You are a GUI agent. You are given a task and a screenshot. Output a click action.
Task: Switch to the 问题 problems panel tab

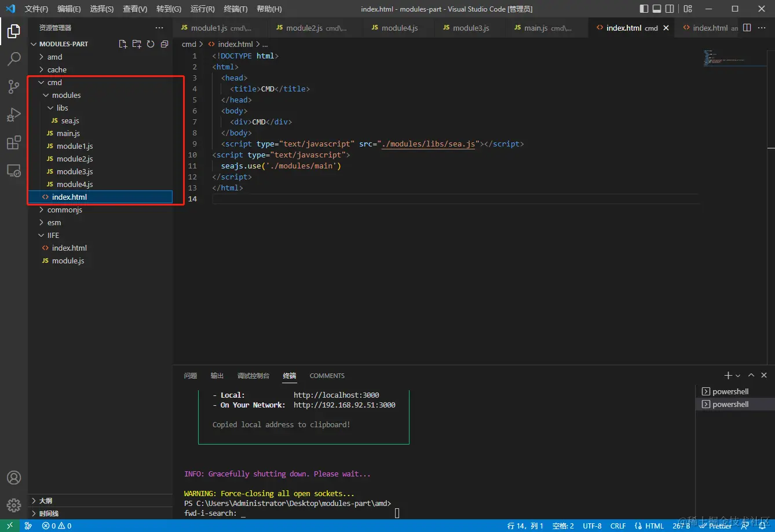click(191, 376)
